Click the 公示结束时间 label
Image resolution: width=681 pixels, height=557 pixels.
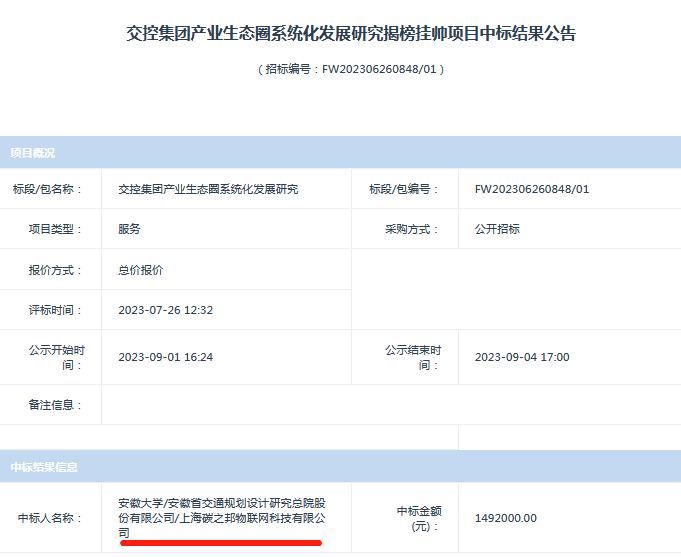click(413, 357)
